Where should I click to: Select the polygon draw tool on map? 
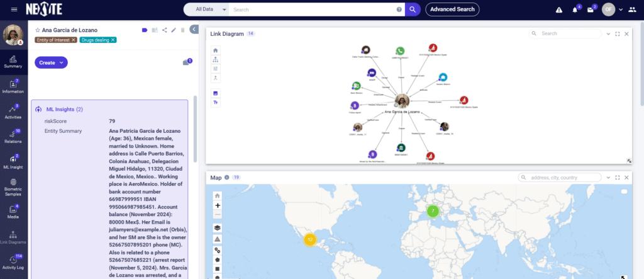(218, 259)
